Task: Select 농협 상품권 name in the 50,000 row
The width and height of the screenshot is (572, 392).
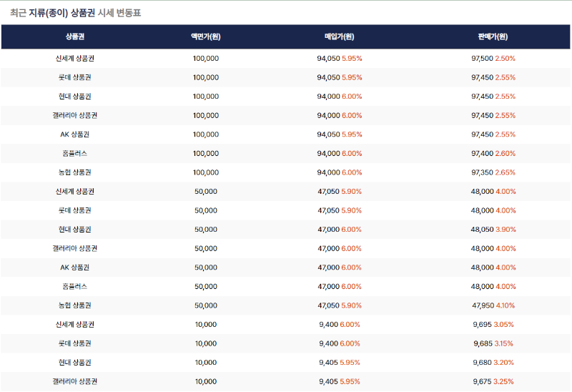Action: tap(75, 305)
